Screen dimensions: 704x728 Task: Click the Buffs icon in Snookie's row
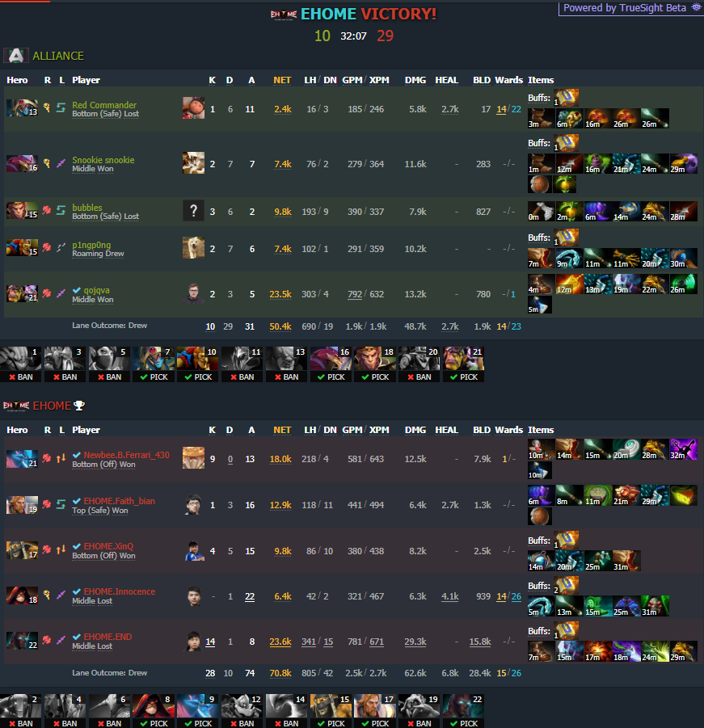click(567, 142)
